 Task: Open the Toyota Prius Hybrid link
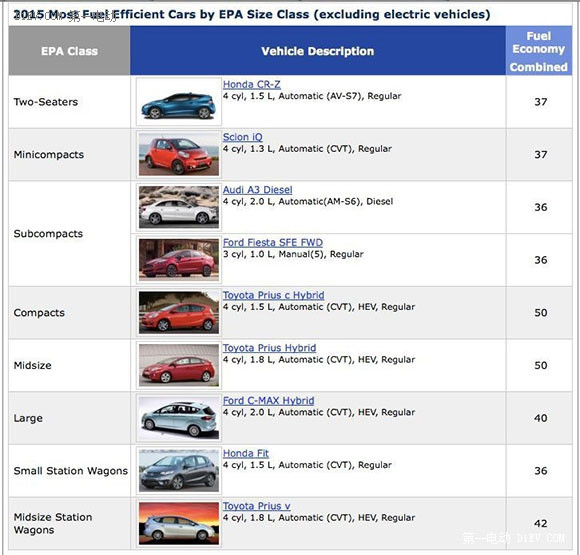tap(269, 348)
